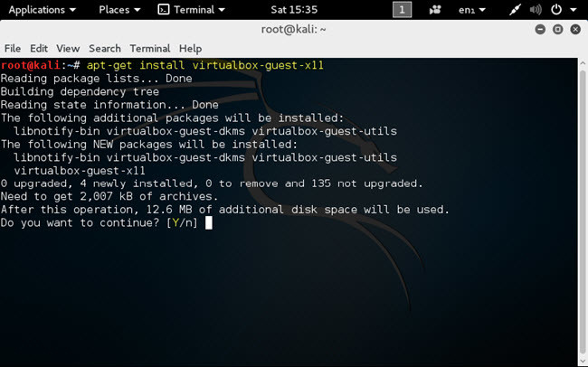Click the screen recorder camera icon
Screen dimensions: 588x367
(x=435, y=10)
